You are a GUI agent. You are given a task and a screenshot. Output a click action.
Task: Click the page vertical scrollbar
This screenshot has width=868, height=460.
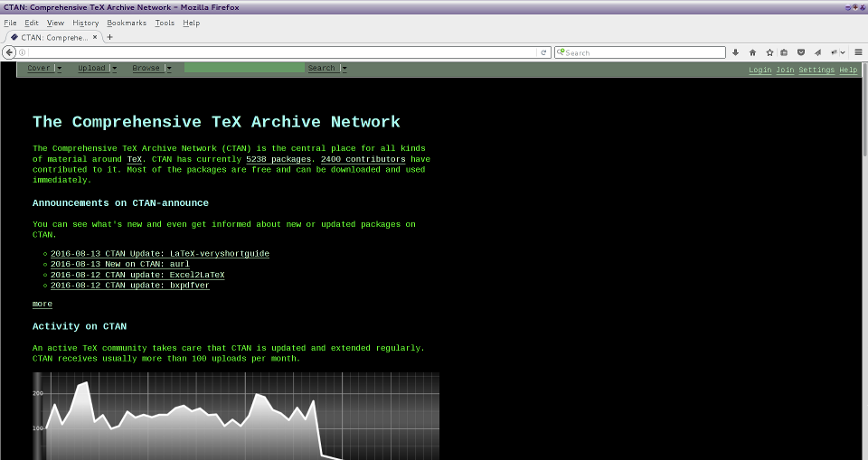click(864, 110)
